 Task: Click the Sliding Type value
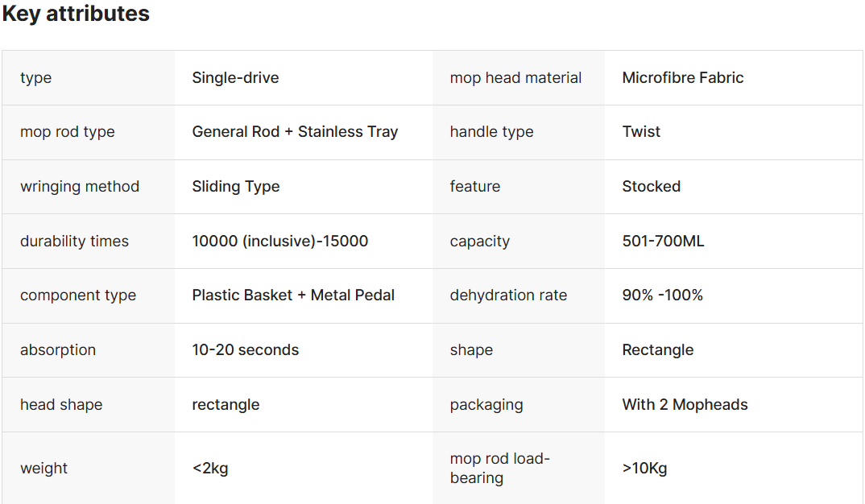(x=236, y=187)
